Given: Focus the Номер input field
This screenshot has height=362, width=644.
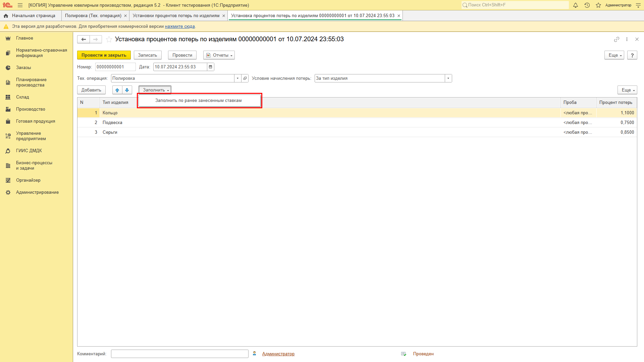Looking at the screenshot, I should [115, 67].
